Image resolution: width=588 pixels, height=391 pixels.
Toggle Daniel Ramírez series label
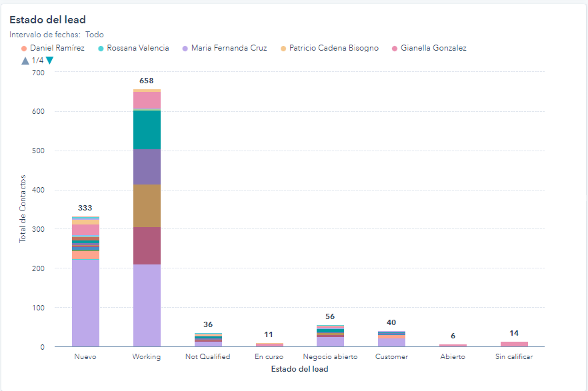click(57, 48)
